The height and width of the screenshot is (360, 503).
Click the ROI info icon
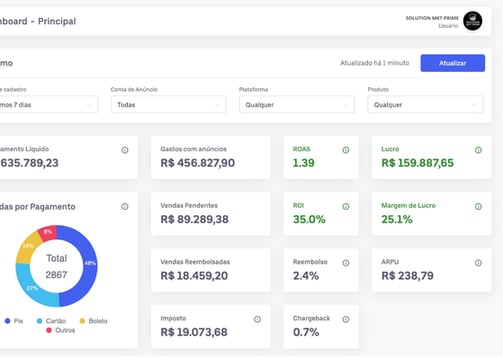pyautogui.click(x=346, y=207)
